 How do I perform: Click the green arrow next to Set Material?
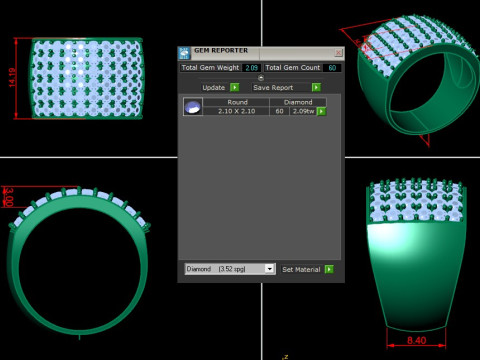pos(329,269)
